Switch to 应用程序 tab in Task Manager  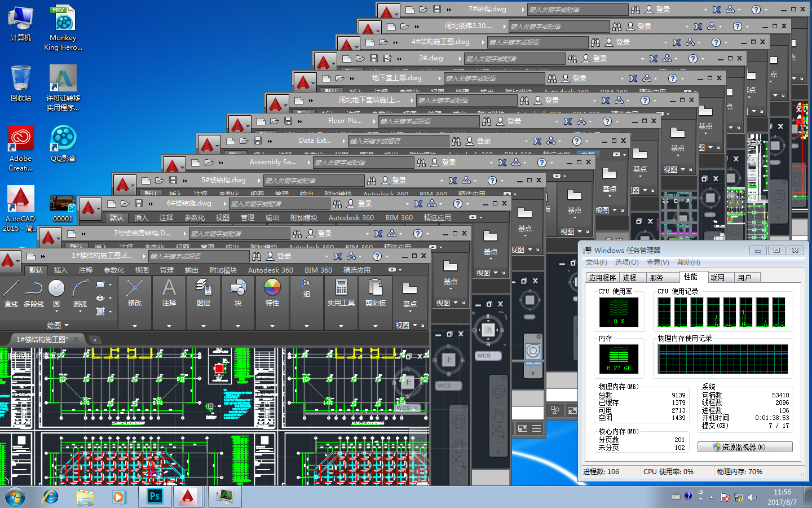point(602,278)
